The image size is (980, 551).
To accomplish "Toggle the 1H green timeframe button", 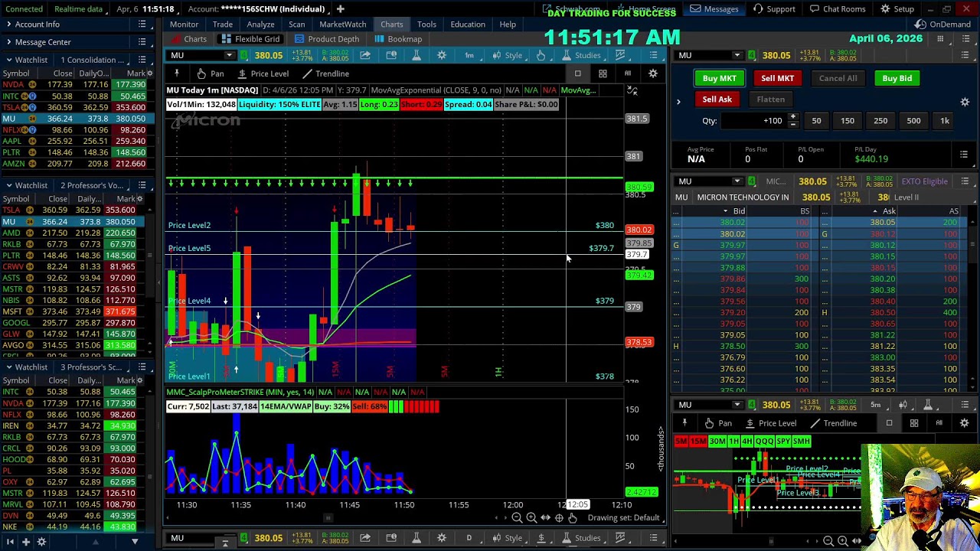I will (x=733, y=442).
